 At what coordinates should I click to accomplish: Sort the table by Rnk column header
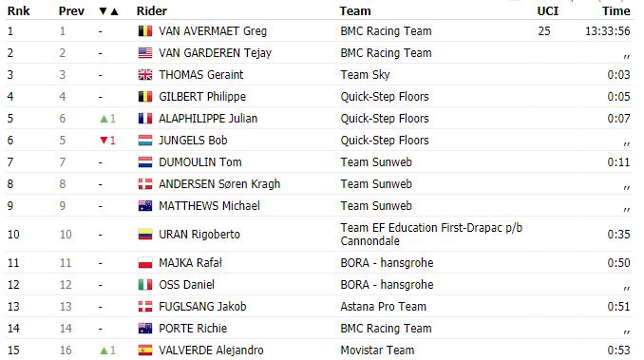[x=18, y=11]
